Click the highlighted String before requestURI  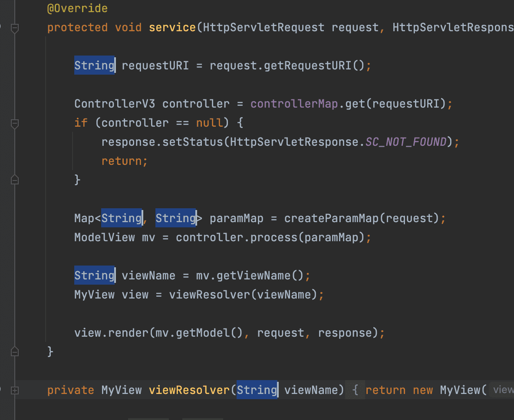[x=94, y=66]
